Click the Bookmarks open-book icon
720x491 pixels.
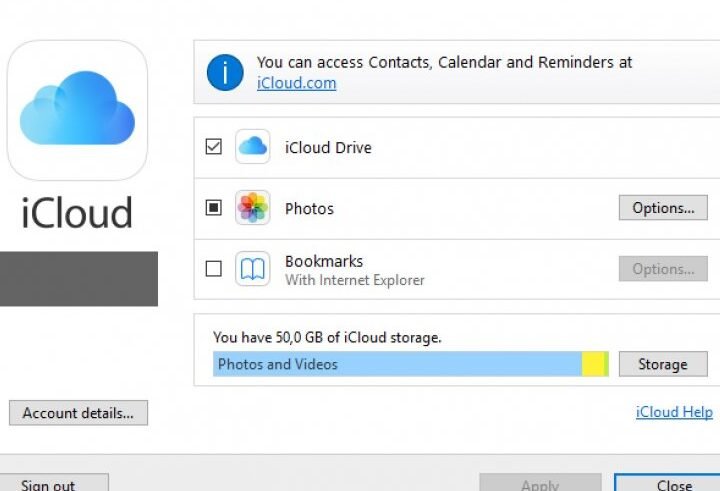click(x=253, y=269)
